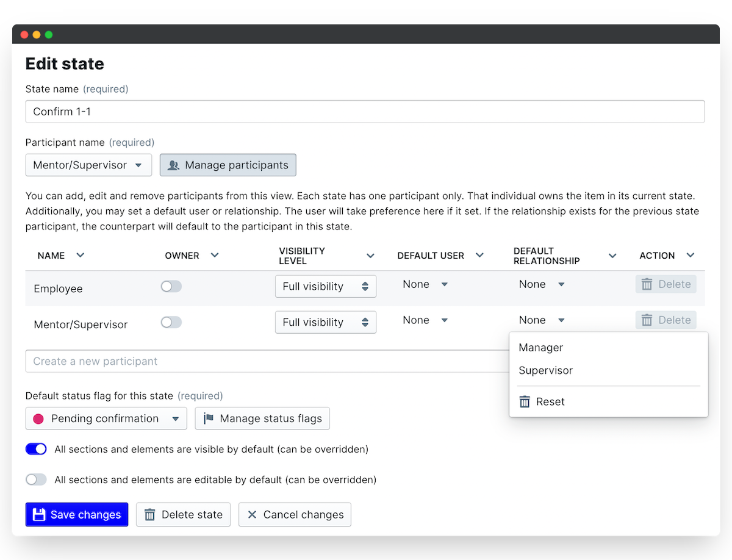The width and height of the screenshot is (732, 560).
Task: Open Employee default user None dropdown
Action: pos(425,284)
